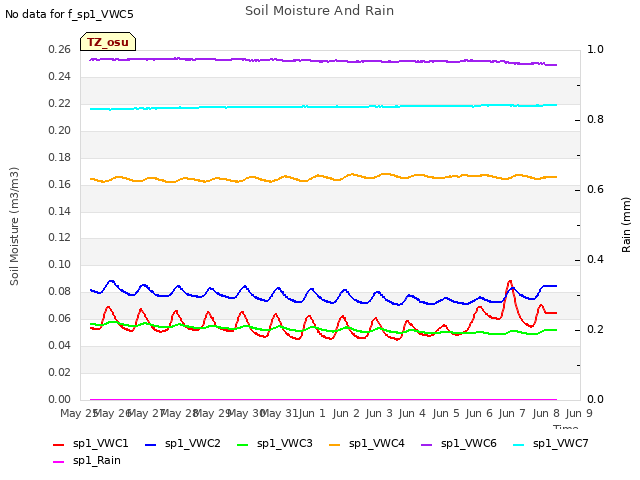
Task: Click the Jun 8 x-axis tick label
Action: click(x=546, y=413)
